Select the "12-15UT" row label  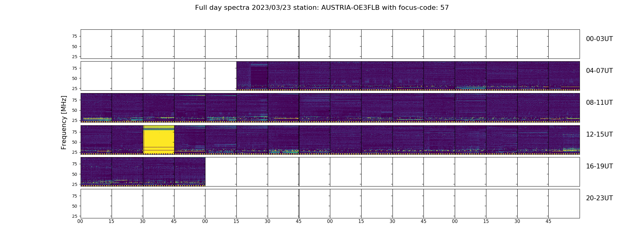coord(599,134)
